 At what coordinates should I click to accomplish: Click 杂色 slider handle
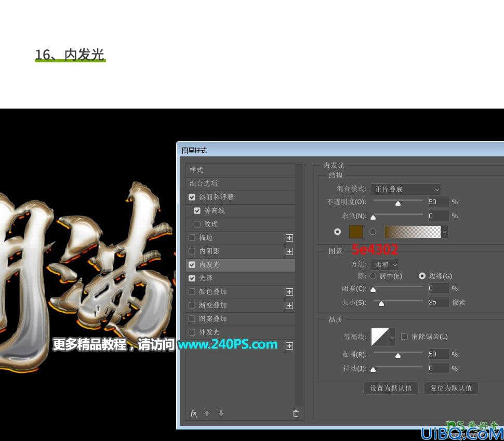pos(373,218)
